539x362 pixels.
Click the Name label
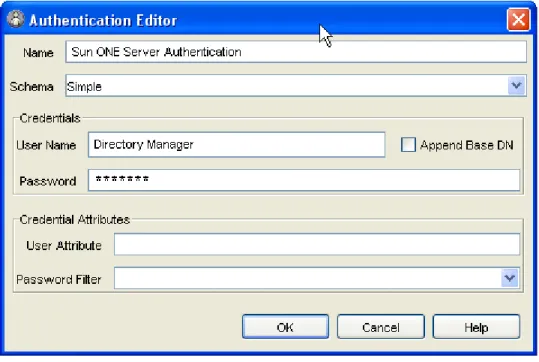tap(38, 53)
